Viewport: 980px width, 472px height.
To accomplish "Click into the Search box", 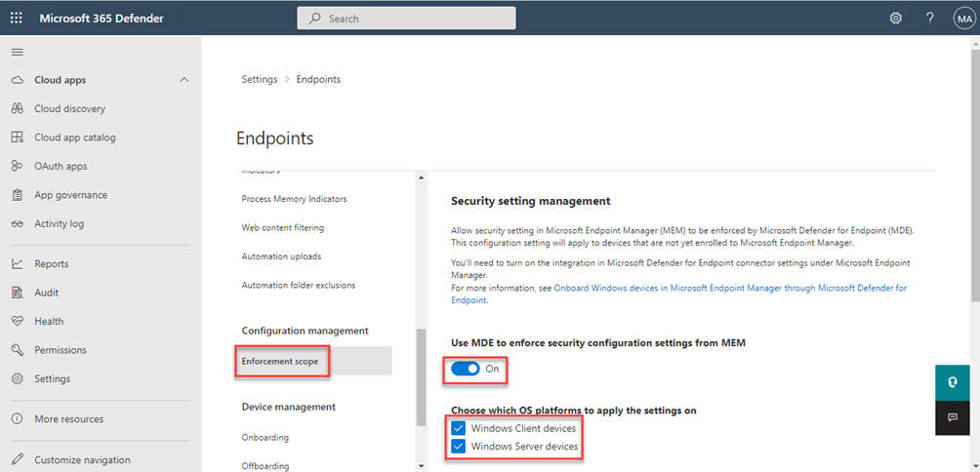I will click(406, 19).
